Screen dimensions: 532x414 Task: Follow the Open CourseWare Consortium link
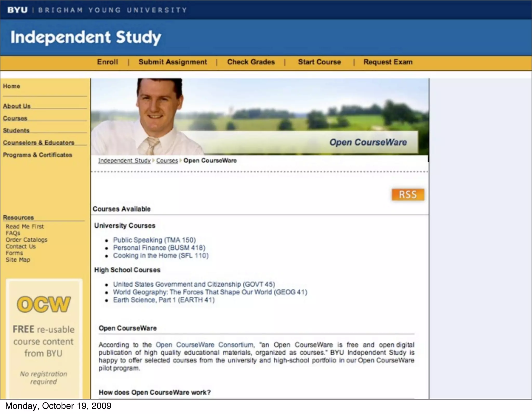coord(204,345)
